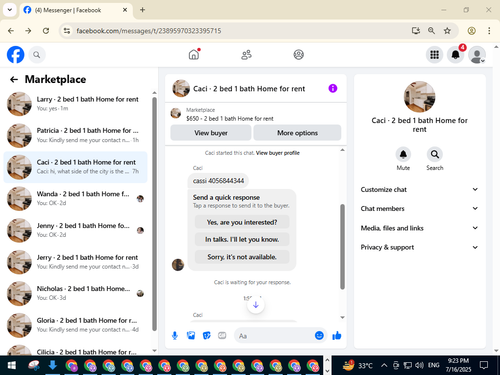Attach a photo file icon

191,335
